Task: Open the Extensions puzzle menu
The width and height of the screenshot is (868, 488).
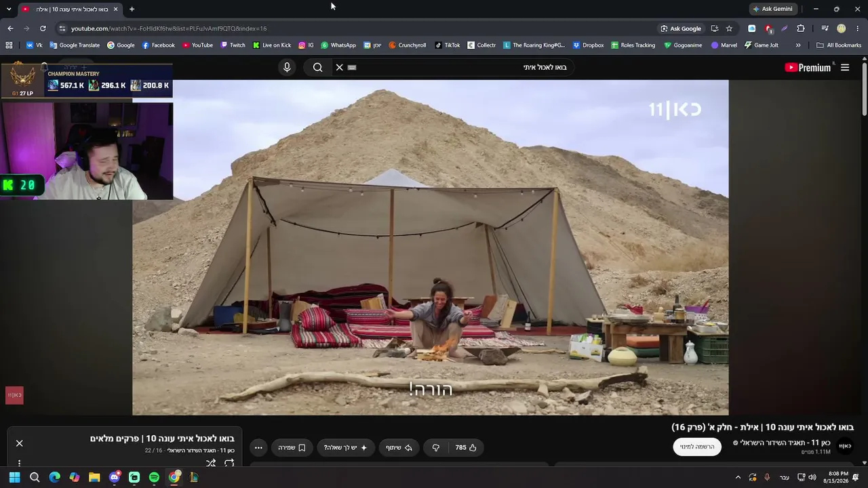Action: [801, 28]
